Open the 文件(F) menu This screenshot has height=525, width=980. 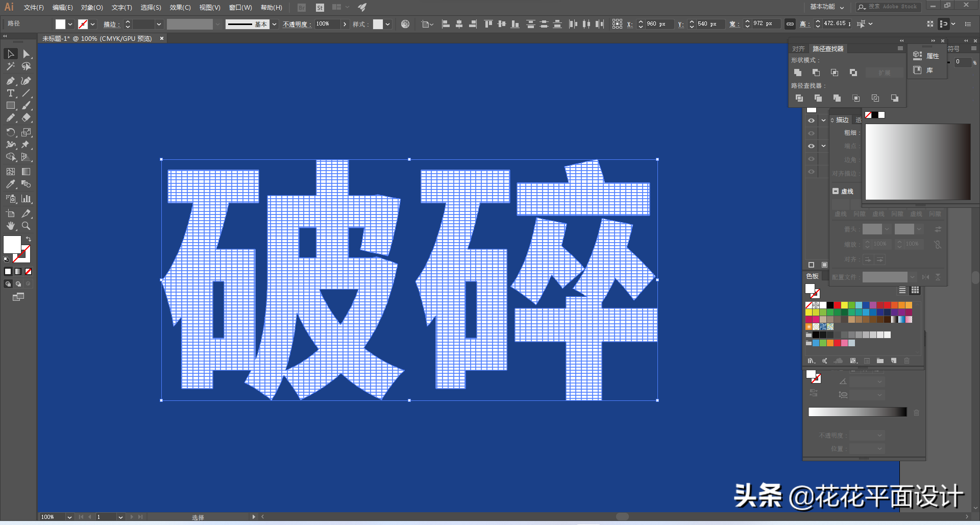[x=34, y=8]
